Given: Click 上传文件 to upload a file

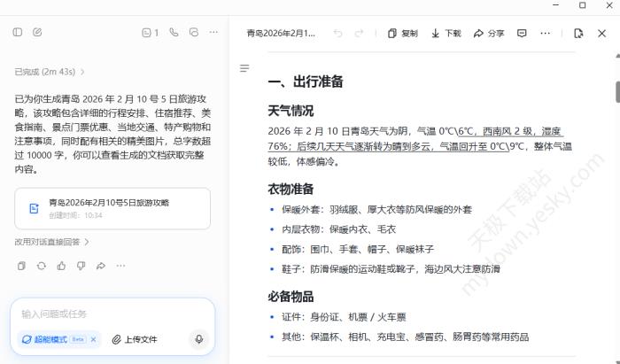Looking at the screenshot, I should tap(135, 339).
